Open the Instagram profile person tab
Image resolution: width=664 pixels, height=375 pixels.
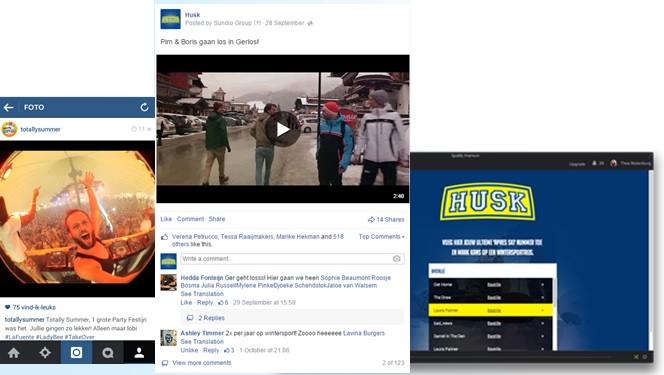139,353
